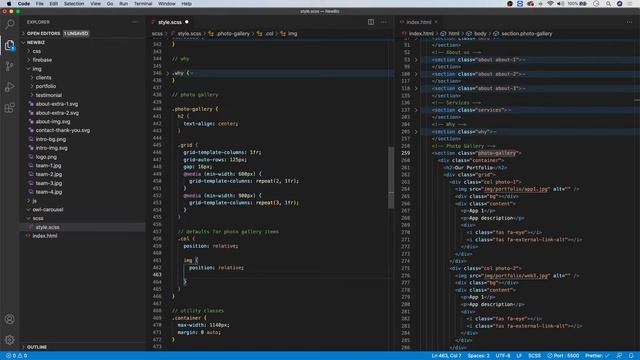Expand the Outline section

[x=37, y=347]
